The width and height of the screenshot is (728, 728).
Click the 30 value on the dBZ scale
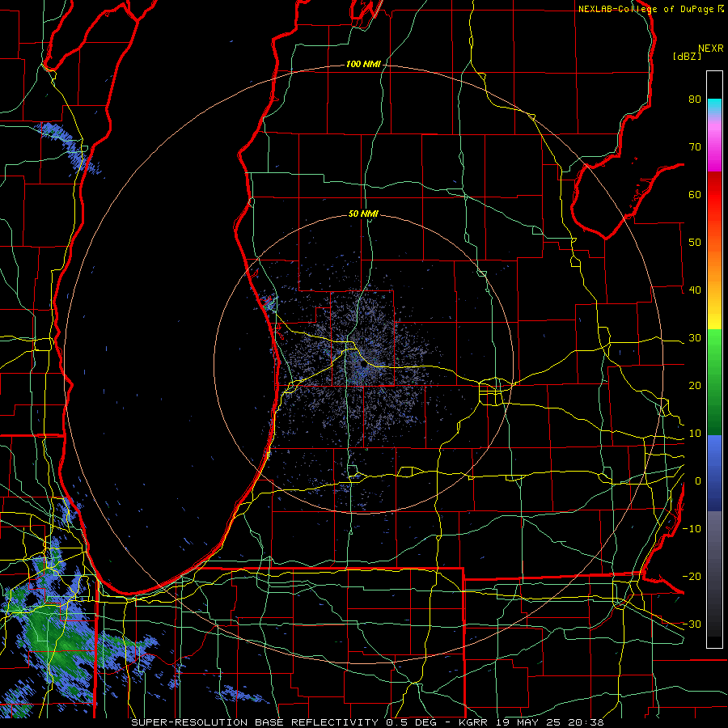pos(695,337)
